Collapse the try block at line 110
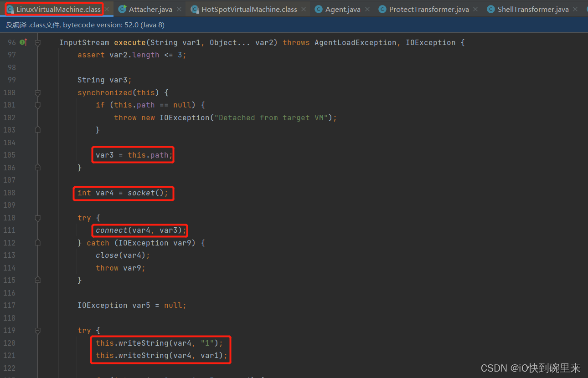 [x=38, y=218]
